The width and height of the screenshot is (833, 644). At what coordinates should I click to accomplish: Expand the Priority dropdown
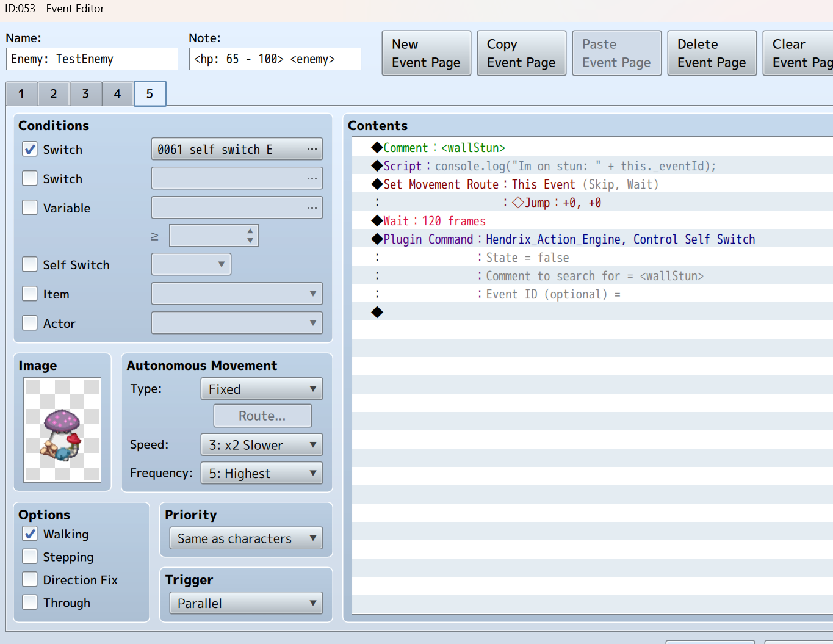(246, 538)
